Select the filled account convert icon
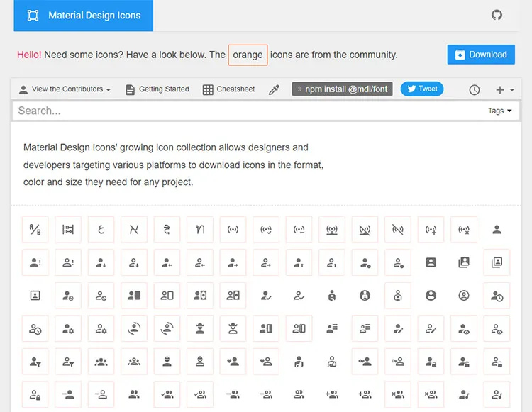 pos(133,328)
